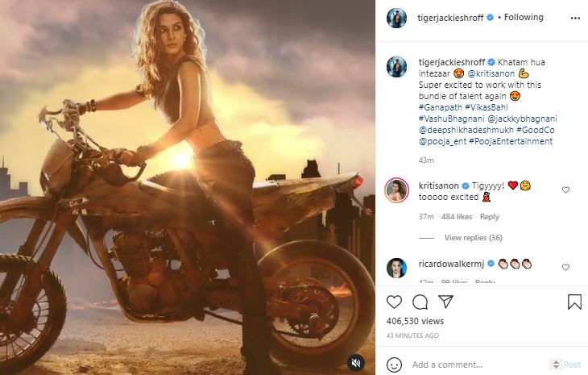Unmute the video using the speaker icon
Viewport: 588px width, 375px height.
[356, 364]
